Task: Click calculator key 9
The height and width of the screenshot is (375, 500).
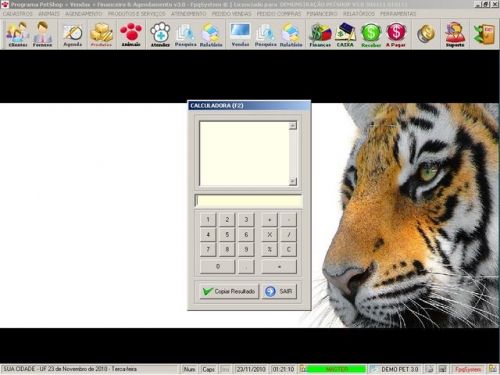Action: [246, 249]
